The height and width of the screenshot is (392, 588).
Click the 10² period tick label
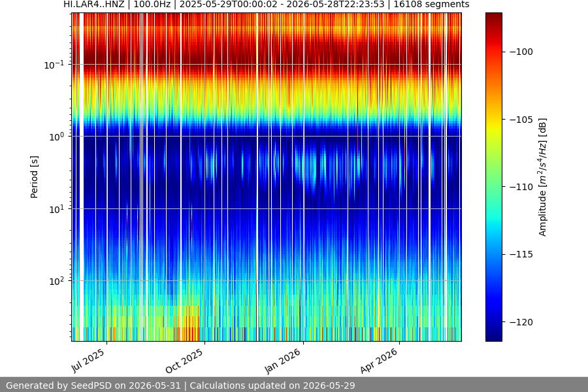coord(57,281)
